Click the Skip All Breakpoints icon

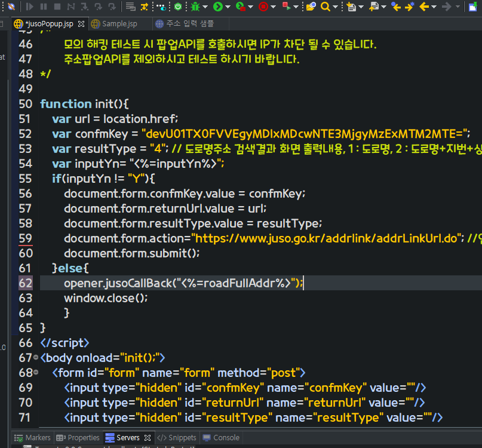(x=11, y=6)
